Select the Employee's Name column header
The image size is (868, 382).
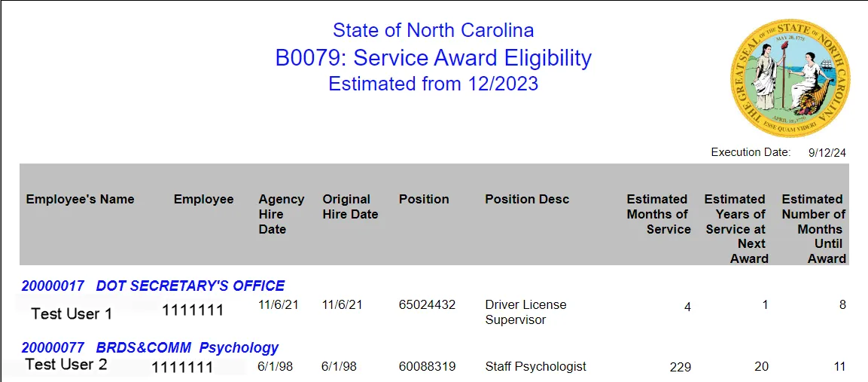(x=80, y=200)
